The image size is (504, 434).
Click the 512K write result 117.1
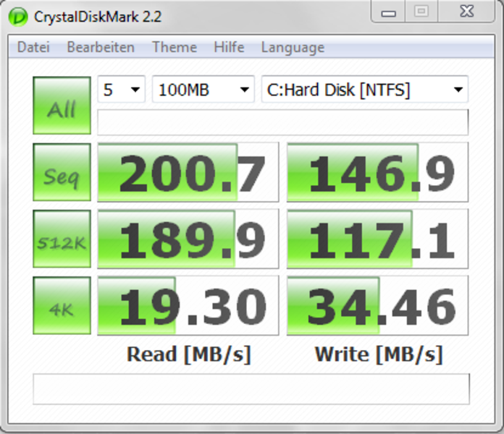[x=377, y=239]
